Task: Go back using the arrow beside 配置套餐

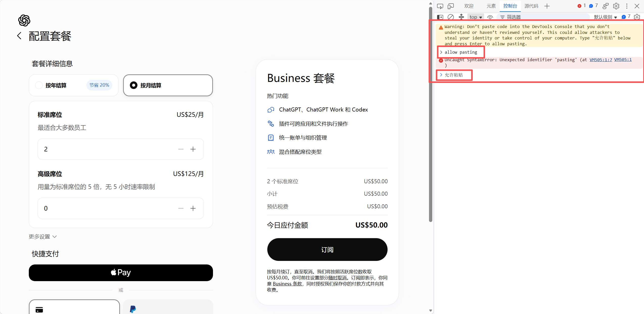Action: point(19,36)
